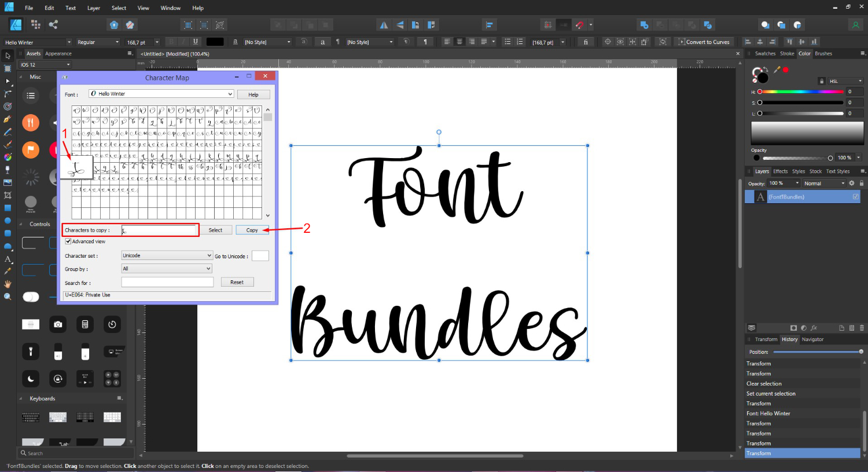Align text left in context toolbar
The image size is (868, 472).
coord(447,42)
